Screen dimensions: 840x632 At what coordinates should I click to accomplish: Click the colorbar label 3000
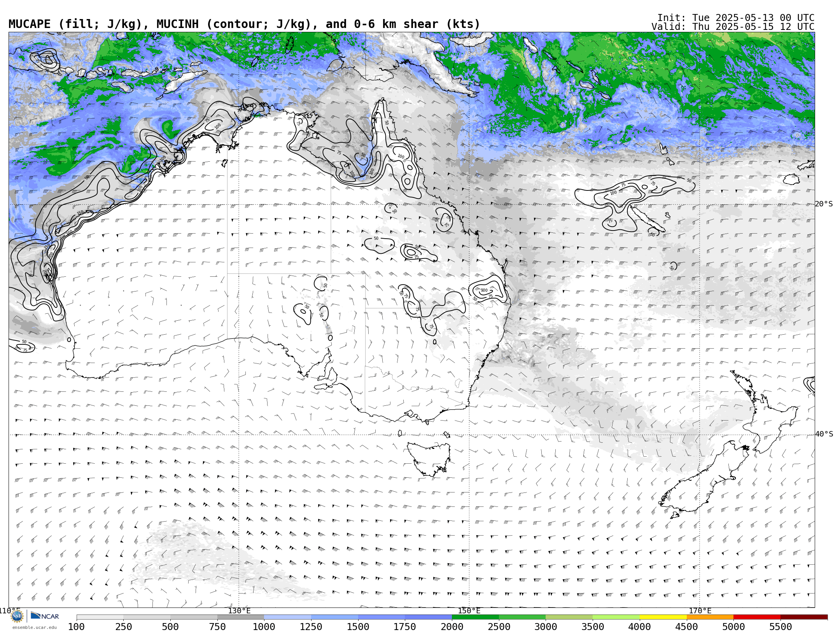546,627
